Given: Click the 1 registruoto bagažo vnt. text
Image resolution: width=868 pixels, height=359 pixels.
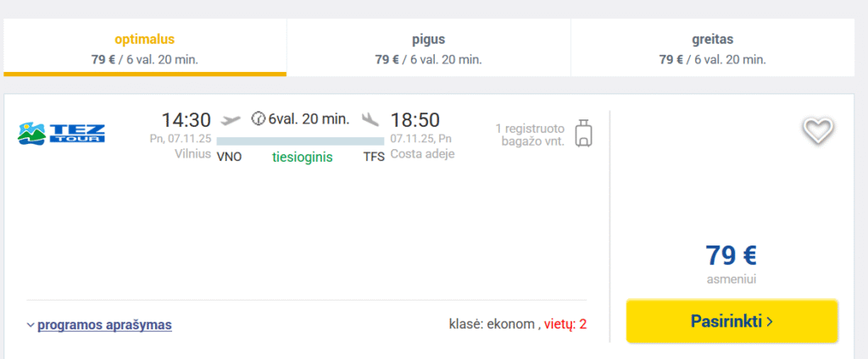Looking at the screenshot, I should tap(530, 135).
